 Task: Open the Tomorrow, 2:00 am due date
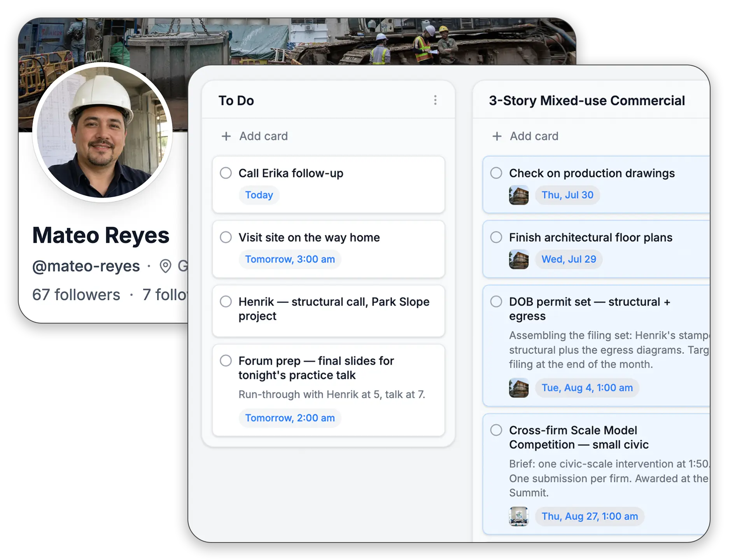(x=290, y=418)
